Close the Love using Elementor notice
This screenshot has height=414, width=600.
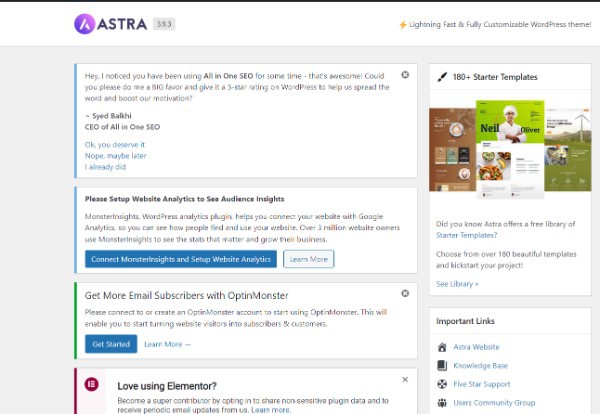click(x=405, y=380)
